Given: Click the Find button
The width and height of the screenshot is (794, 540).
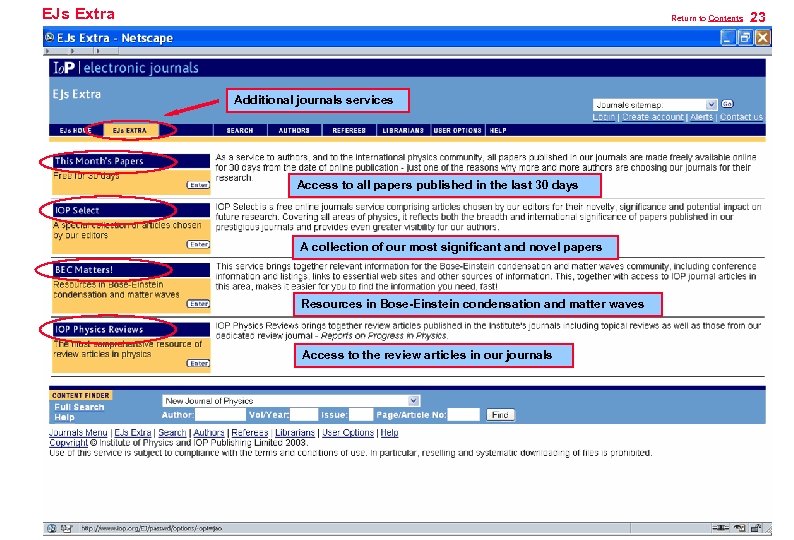Looking at the screenshot, I should point(500,415).
